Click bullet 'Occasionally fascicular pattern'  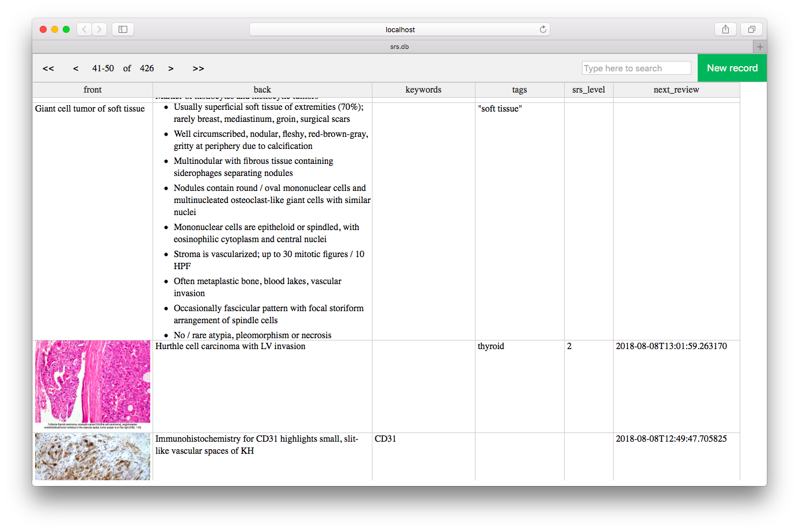pos(269,315)
